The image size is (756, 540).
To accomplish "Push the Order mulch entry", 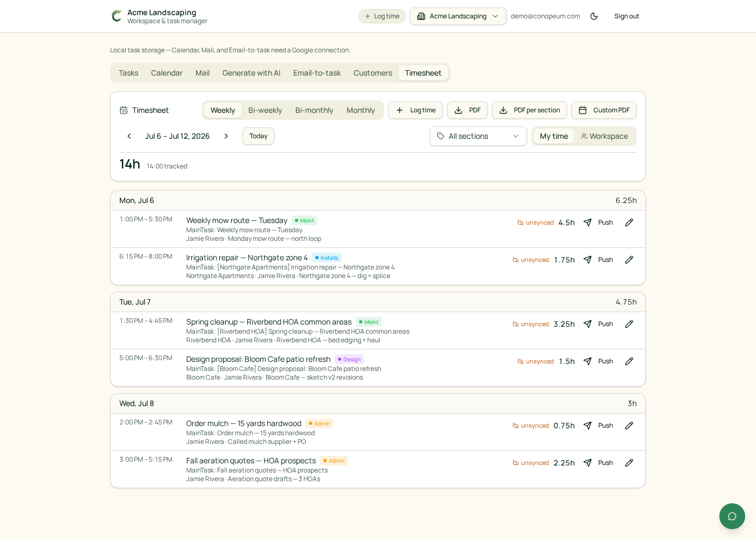I will click(x=598, y=426).
